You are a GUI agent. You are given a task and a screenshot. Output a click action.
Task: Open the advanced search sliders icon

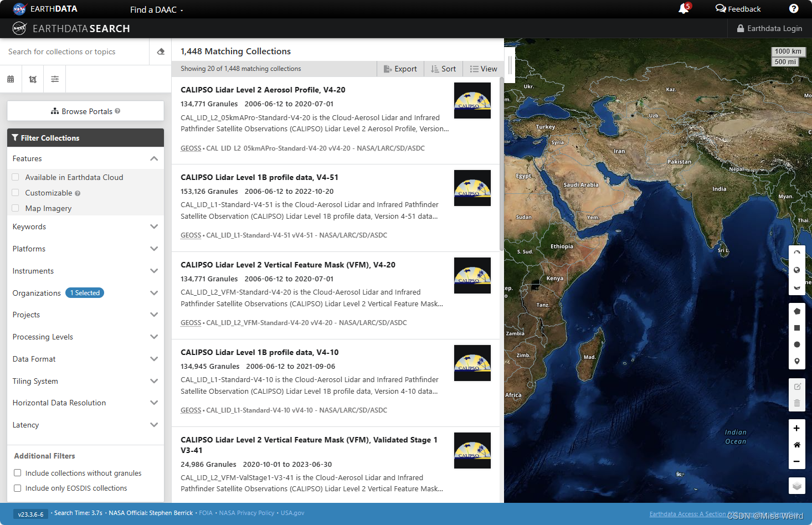click(x=55, y=79)
